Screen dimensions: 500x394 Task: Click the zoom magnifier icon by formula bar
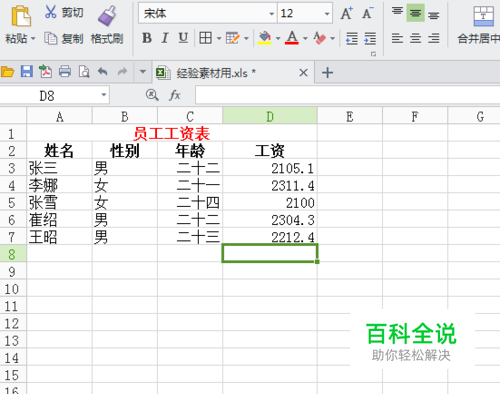point(152,95)
